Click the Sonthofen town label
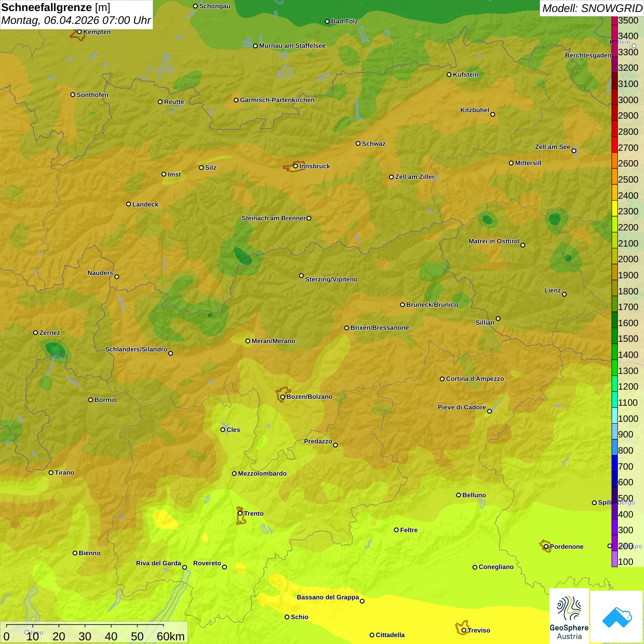This screenshot has height=644, width=644. tap(92, 95)
